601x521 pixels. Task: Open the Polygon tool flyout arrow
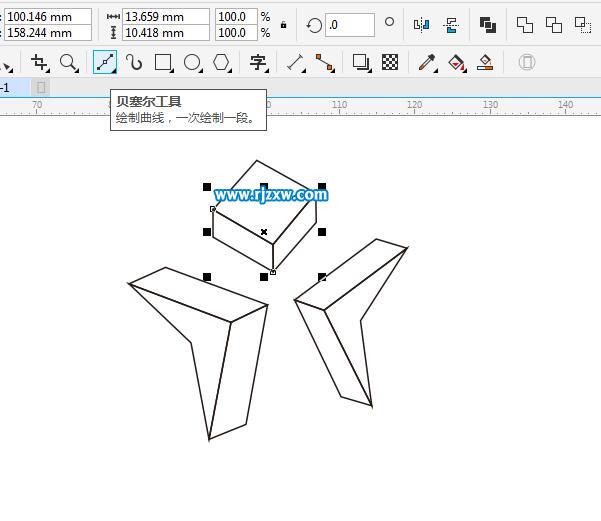[230, 70]
